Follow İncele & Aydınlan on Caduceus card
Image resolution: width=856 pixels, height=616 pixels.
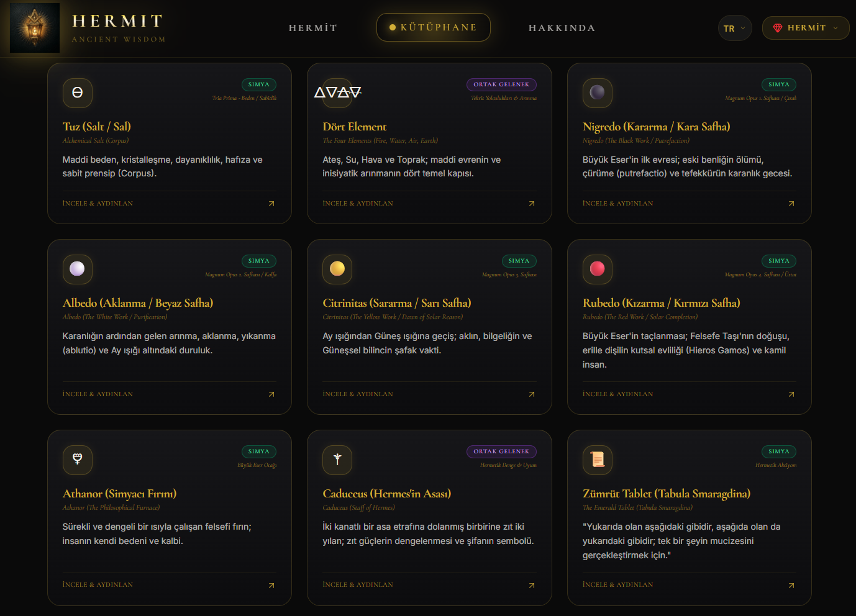coord(358,585)
